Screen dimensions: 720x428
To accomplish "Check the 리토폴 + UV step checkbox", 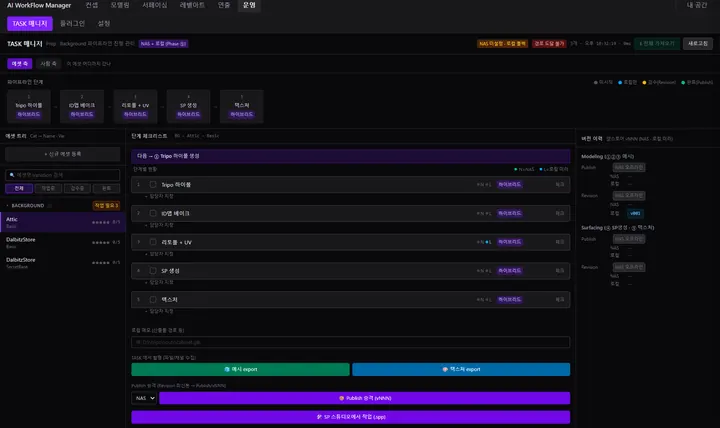I will [153, 242].
